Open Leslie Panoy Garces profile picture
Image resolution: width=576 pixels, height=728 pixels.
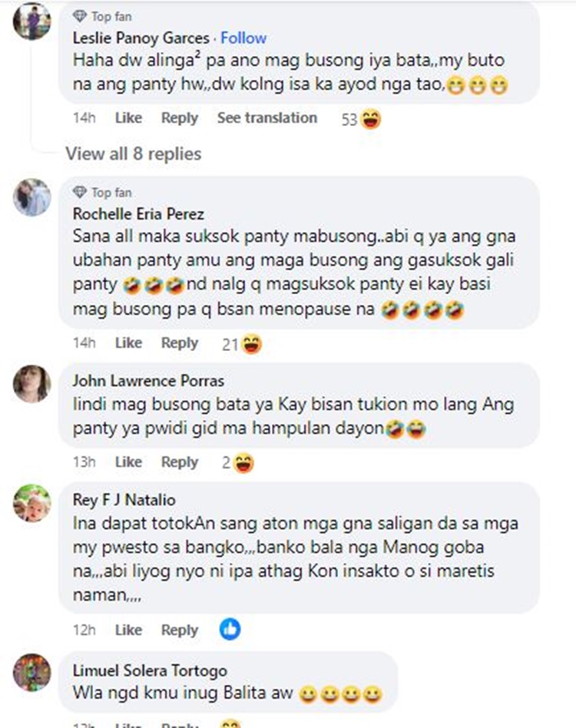coord(32,21)
